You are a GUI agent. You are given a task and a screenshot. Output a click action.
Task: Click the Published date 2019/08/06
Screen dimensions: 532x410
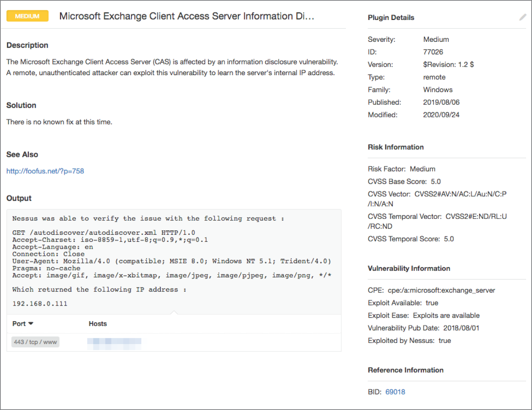click(x=441, y=102)
